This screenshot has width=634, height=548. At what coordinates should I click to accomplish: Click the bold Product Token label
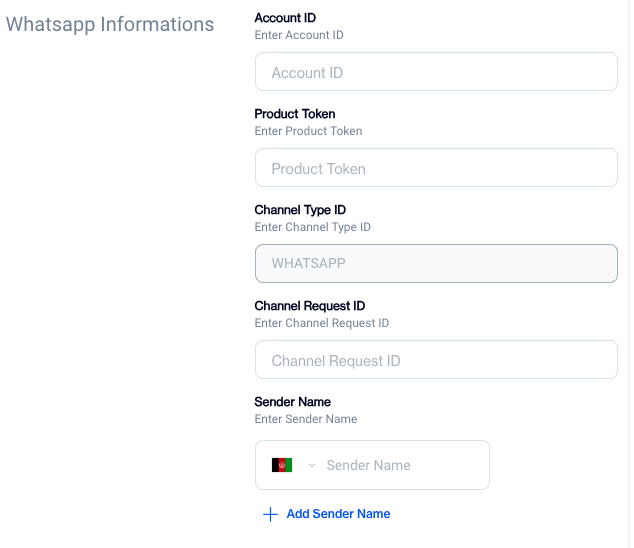pos(295,114)
